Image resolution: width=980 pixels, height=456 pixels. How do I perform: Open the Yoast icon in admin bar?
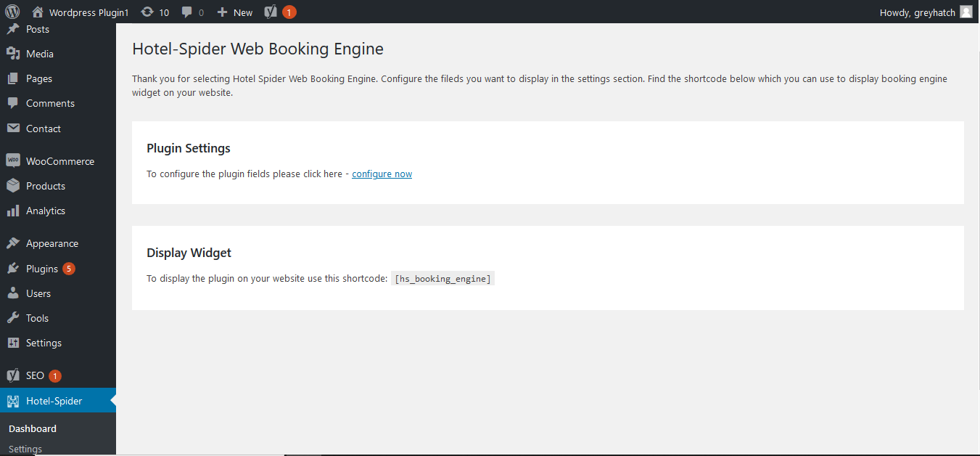click(x=271, y=12)
